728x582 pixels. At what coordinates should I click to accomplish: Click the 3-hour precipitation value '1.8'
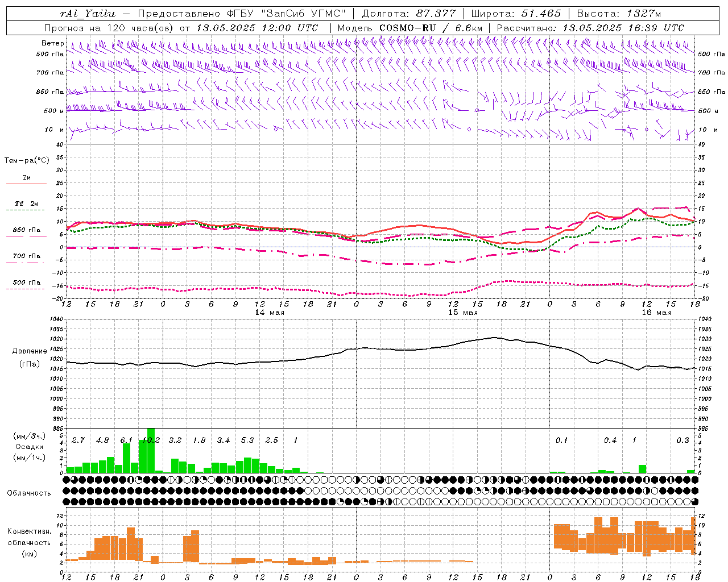tap(199, 440)
